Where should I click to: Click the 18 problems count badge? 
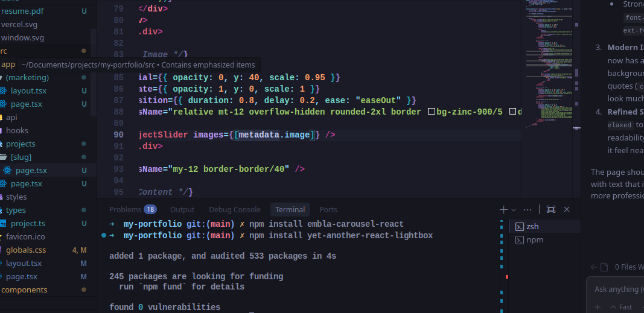pyautogui.click(x=150, y=210)
